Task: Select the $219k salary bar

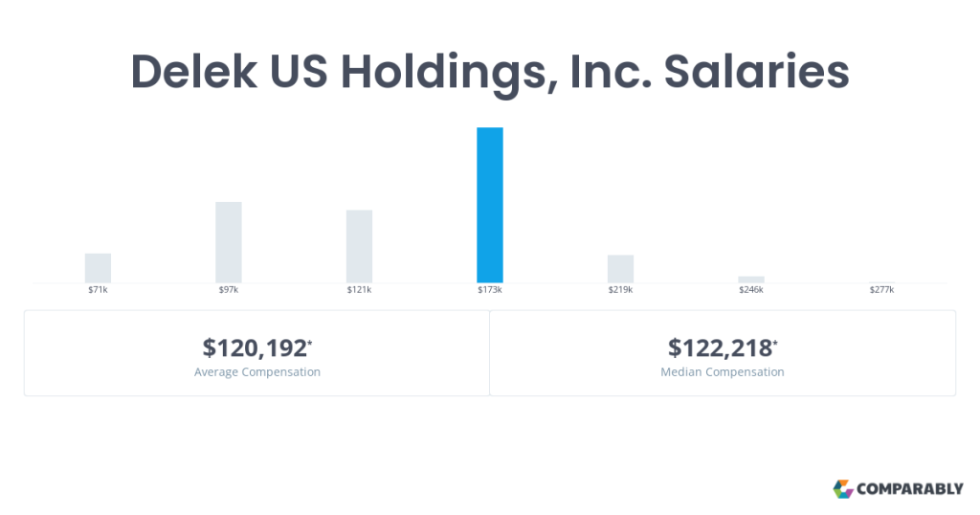Action: (x=620, y=269)
